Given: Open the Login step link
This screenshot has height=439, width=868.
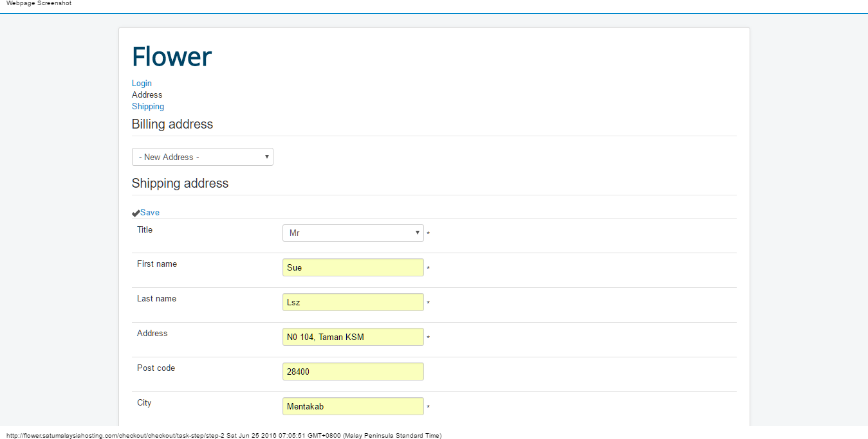Looking at the screenshot, I should tap(142, 83).
